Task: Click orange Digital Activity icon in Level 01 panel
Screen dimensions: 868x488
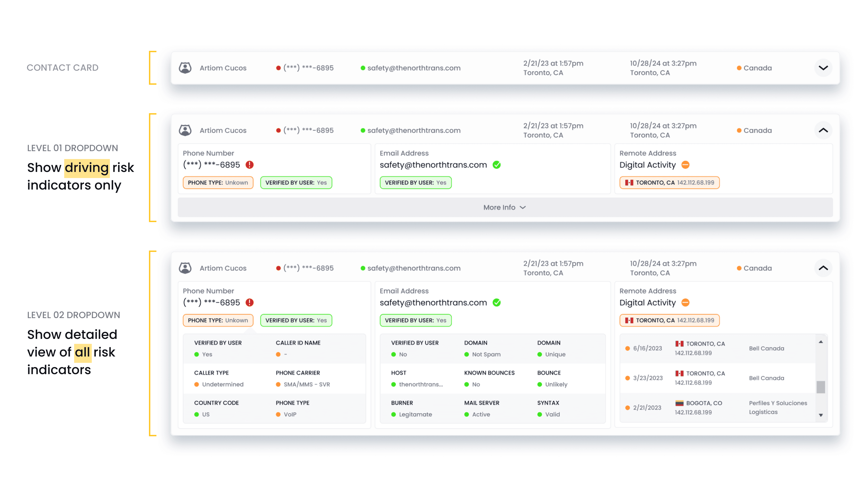Action: point(685,165)
